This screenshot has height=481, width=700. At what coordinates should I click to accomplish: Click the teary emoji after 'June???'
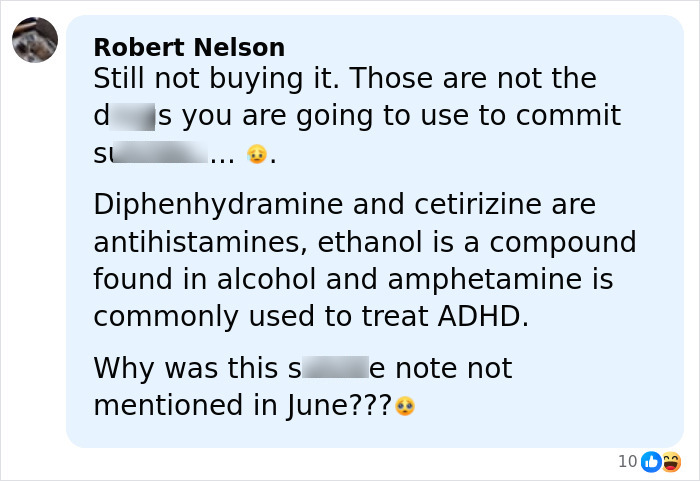pyautogui.click(x=405, y=407)
